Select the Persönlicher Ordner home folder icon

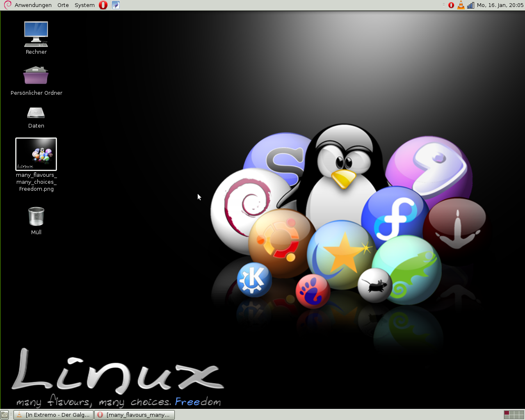[x=36, y=75]
